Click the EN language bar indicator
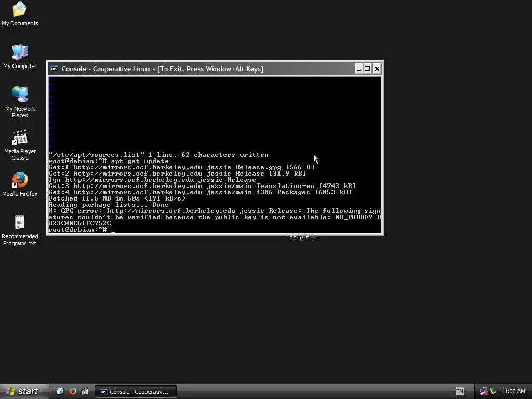Viewport: 532px width, 399px height. point(460,391)
